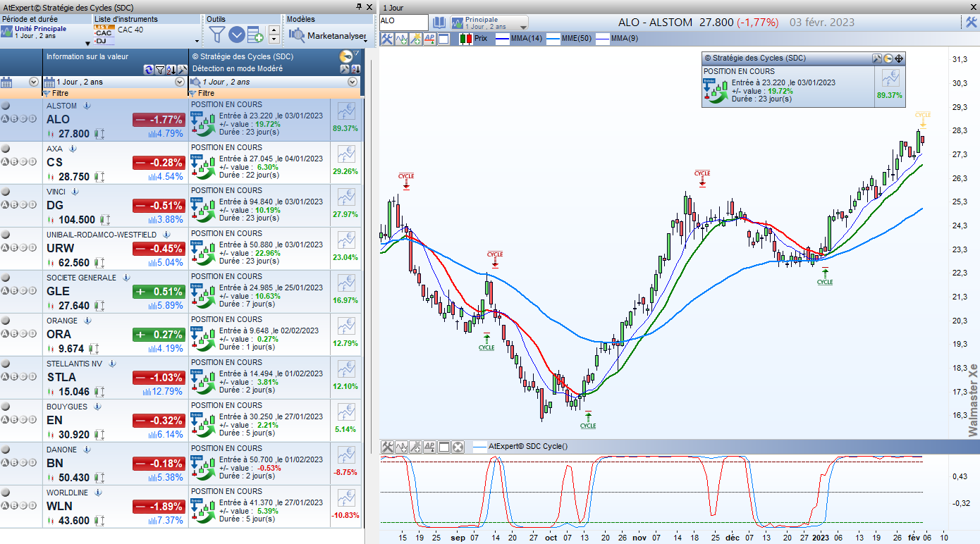
Task: Open SDC Cycle indicator panel wrench settings
Action: click(387, 447)
